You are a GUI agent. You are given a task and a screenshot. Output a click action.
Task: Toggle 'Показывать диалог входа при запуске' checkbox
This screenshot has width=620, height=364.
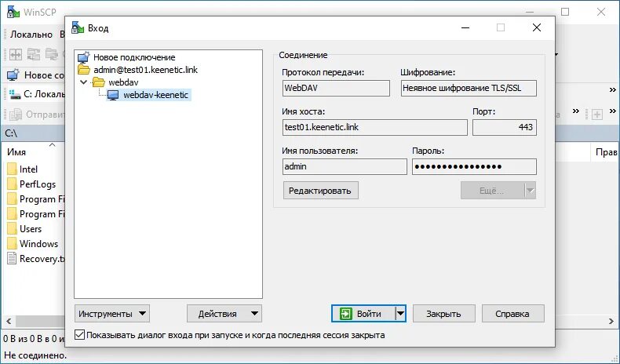[79, 335]
